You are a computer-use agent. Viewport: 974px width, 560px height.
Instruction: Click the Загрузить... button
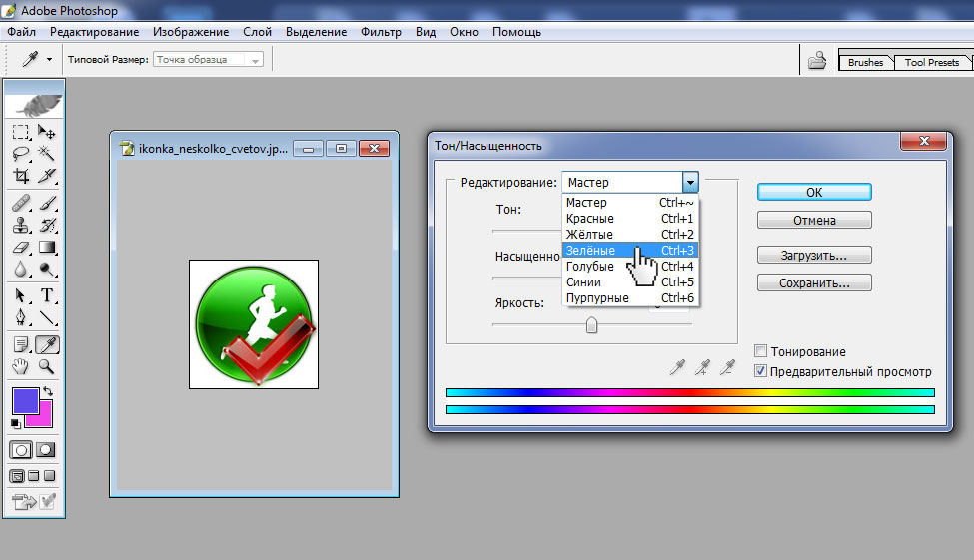(814, 255)
